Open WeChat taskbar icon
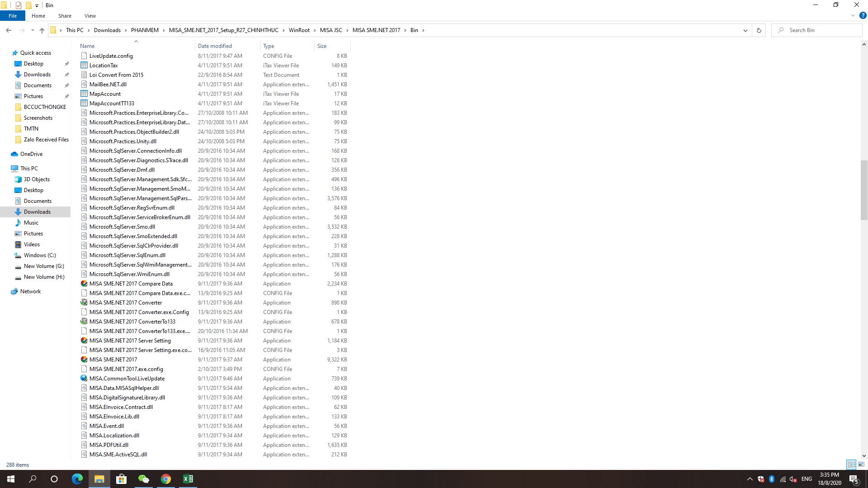This screenshot has width=868, height=488. point(144,479)
